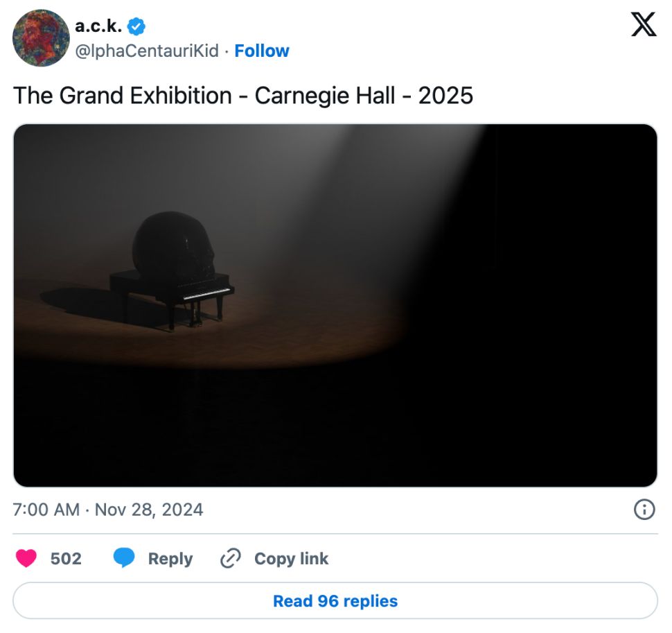Open the circled info icon

click(x=644, y=510)
